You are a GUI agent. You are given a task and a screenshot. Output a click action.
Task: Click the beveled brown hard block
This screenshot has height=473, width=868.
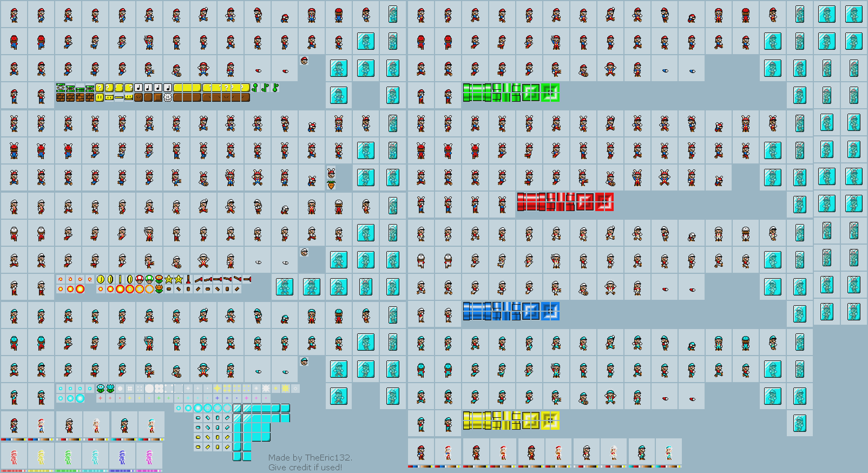click(158, 97)
